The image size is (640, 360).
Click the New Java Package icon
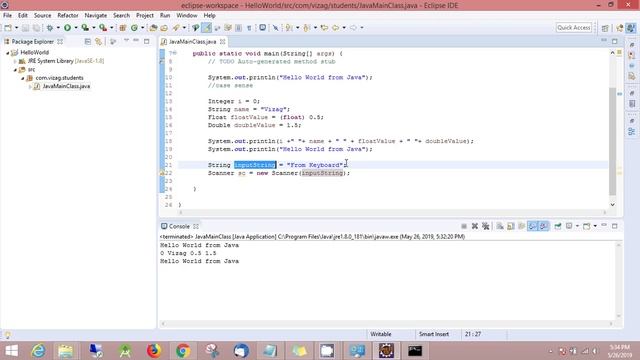click(122, 28)
